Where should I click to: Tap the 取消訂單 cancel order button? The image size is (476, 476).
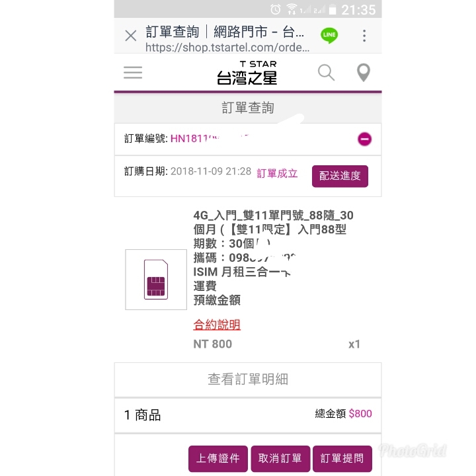pyautogui.click(x=280, y=458)
